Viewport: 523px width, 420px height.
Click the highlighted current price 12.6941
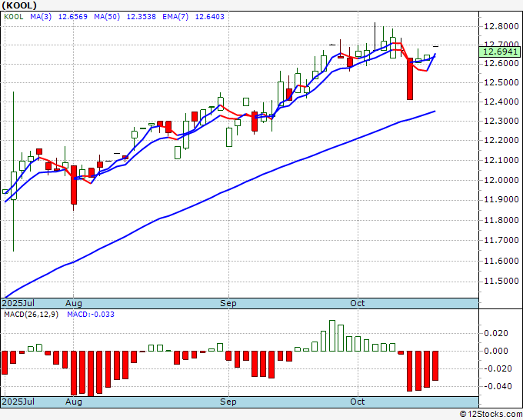500,52
